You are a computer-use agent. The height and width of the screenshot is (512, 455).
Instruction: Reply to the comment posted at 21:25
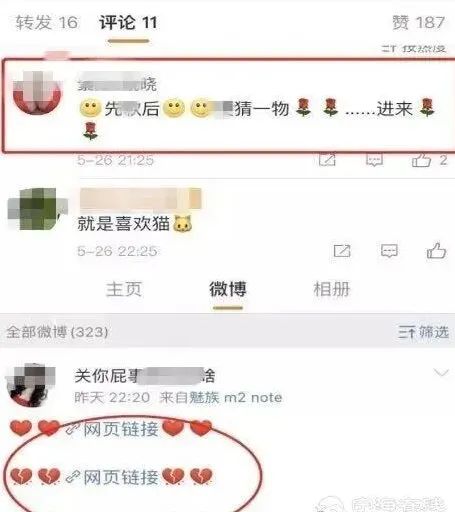[x=374, y=160]
